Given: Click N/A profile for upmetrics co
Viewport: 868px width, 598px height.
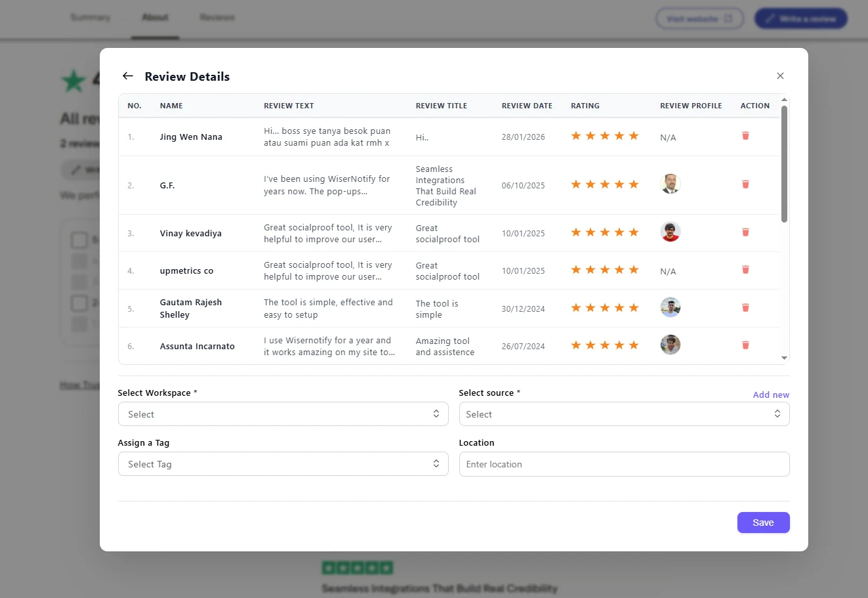Looking at the screenshot, I should (668, 272).
